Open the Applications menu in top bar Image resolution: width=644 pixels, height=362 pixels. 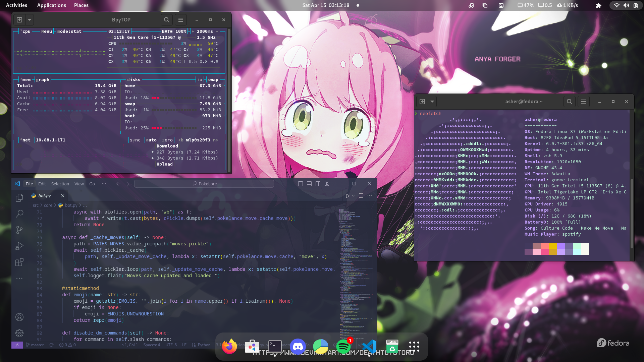(x=51, y=5)
